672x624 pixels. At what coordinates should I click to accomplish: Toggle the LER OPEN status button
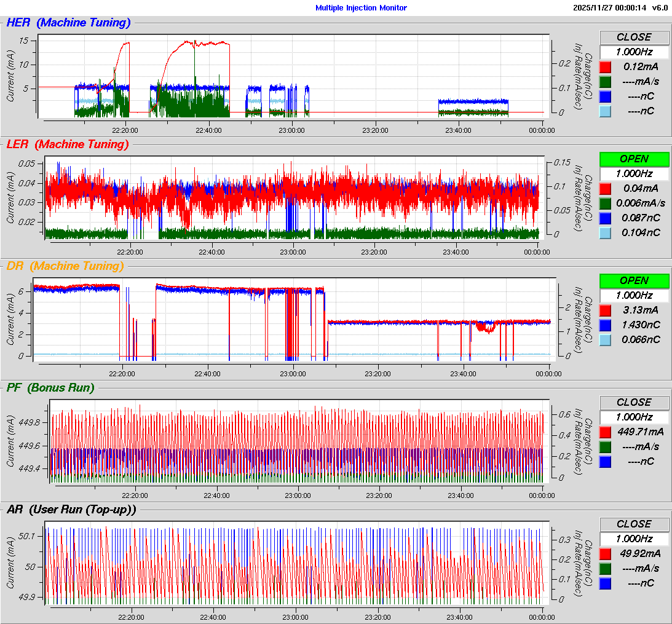coord(634,159)
